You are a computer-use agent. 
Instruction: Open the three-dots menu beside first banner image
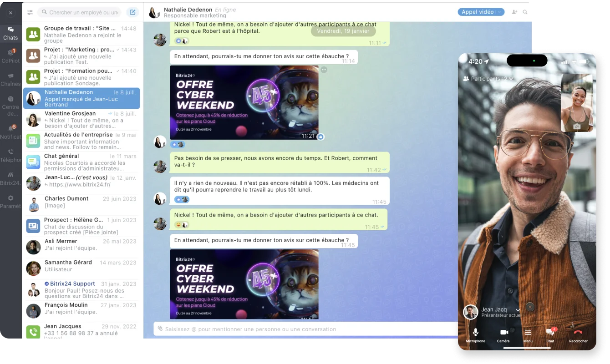(324, 70)
